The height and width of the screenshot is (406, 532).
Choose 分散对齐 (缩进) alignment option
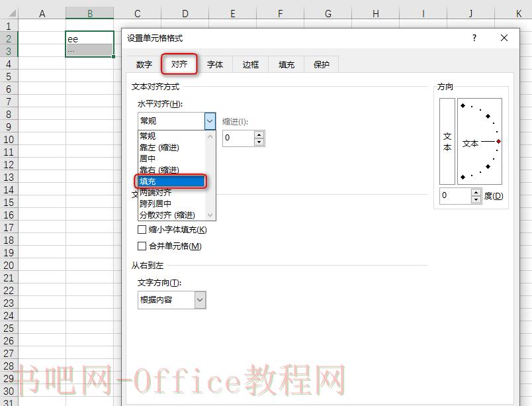[171, 215]
